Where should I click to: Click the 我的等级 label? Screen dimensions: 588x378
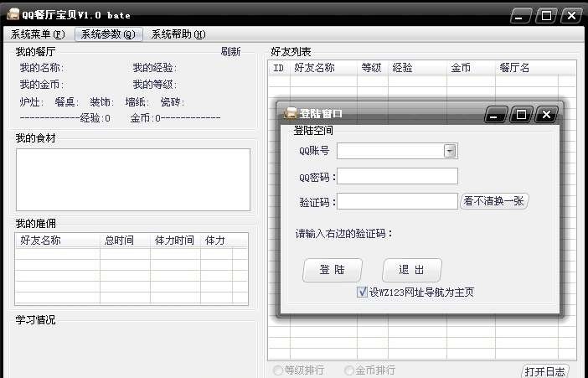click(154, 85)
